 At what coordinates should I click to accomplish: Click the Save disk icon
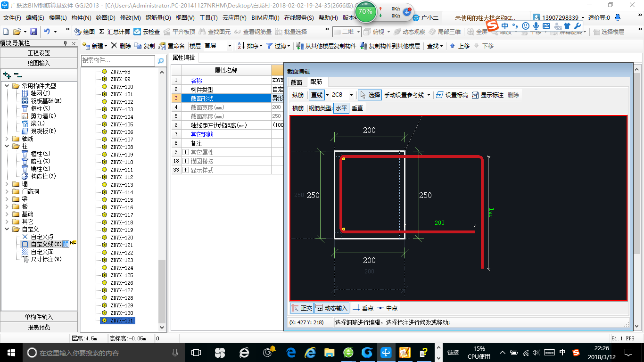[33, 32]
